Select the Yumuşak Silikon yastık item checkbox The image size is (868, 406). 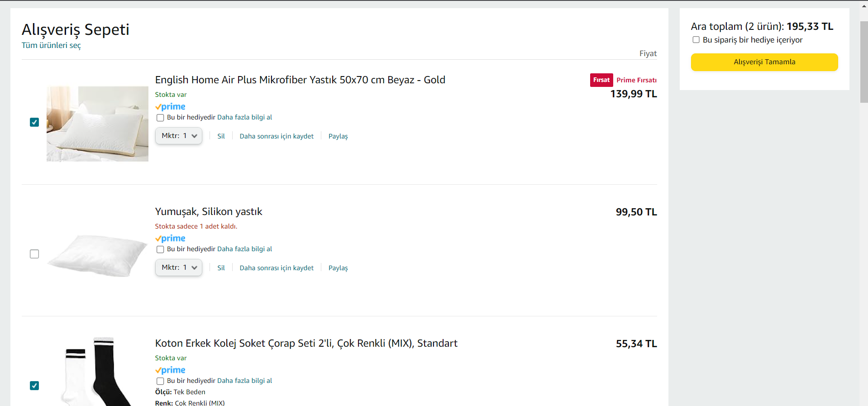coord(34,254)
